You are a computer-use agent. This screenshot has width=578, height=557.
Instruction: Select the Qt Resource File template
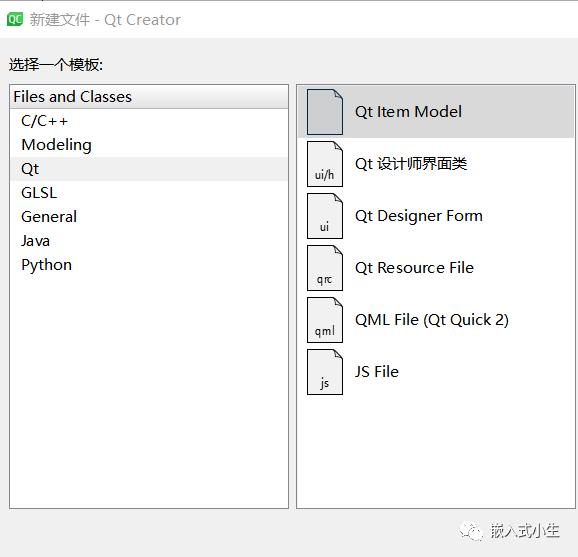pyautogui.click(x=436, y=268)
